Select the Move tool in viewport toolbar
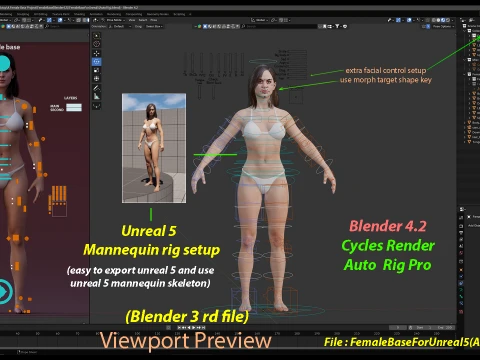The width and height of the screenshot is (480, 360). pos(96,53)
